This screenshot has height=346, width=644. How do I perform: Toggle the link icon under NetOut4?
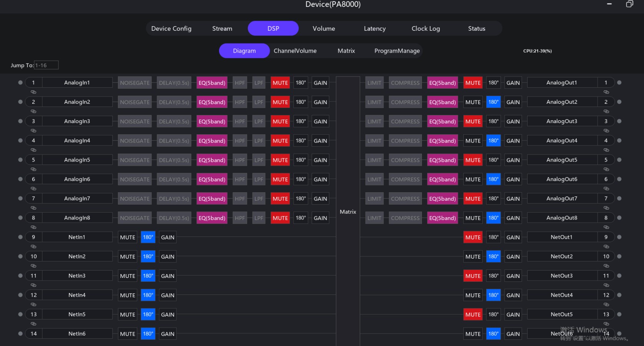[x=606, y=304]
